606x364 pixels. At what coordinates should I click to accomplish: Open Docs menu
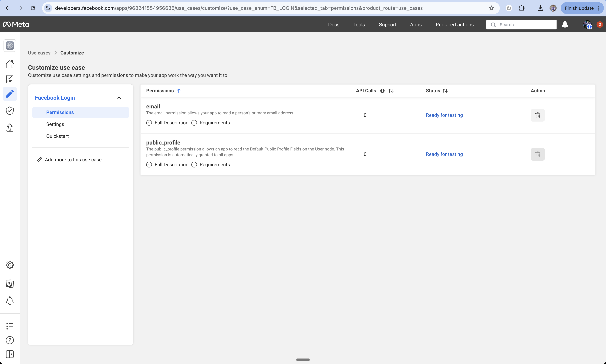[x=334, y=25]
